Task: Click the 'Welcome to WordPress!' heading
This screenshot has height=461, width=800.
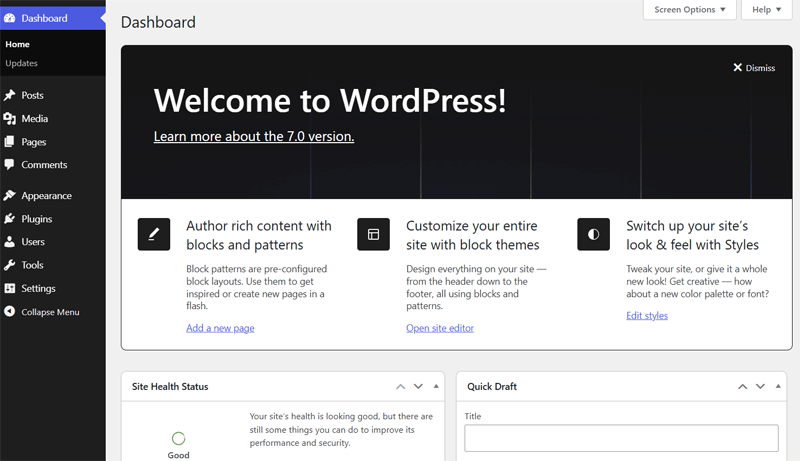Action: (330, 100)
